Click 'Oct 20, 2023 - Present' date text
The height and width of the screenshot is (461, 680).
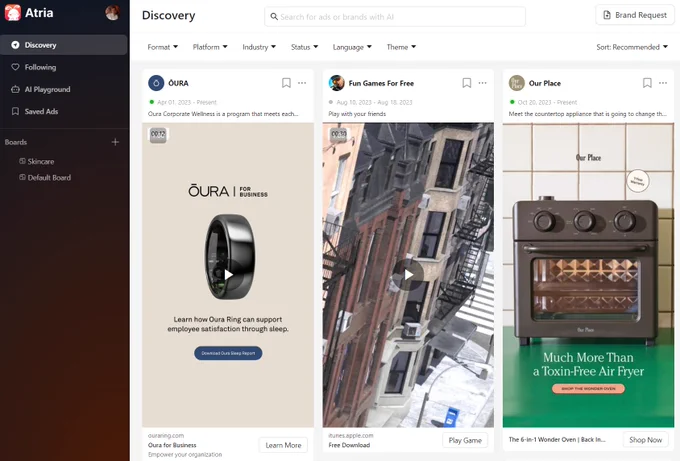pyautogui.click(x=547, y=102)
